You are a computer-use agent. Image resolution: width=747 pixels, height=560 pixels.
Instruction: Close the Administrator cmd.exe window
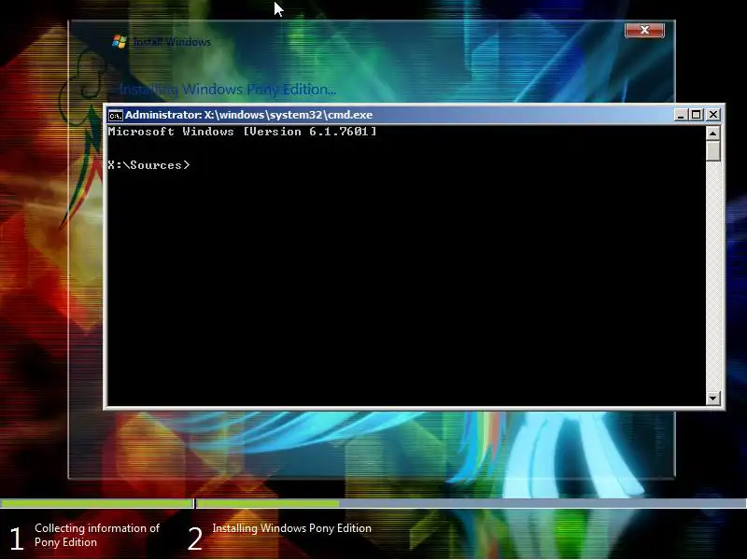[x=713, y=115]
